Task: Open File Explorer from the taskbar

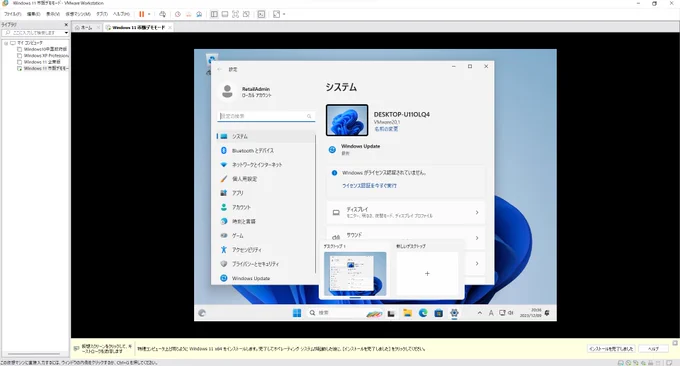Action: point(407,313)
